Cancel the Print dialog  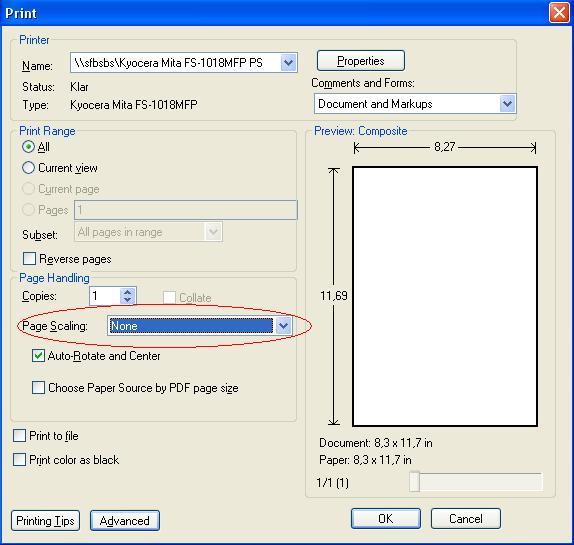pyautogui.click(x=466, y=518)
